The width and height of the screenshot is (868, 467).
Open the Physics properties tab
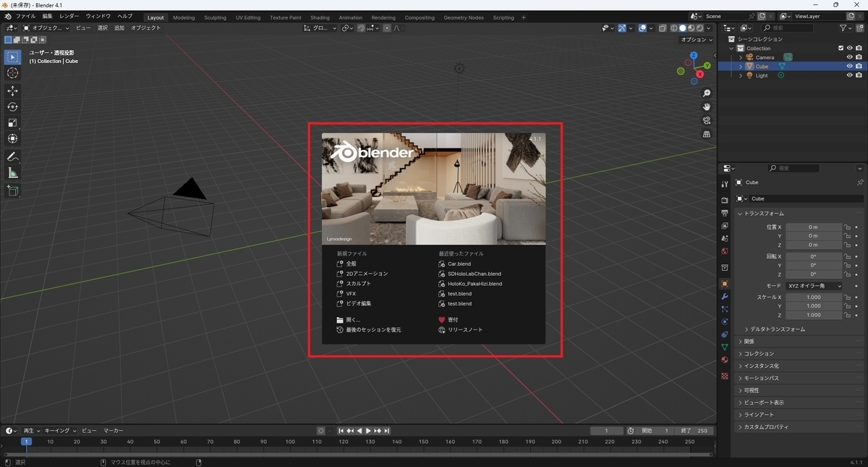(725, 321)
